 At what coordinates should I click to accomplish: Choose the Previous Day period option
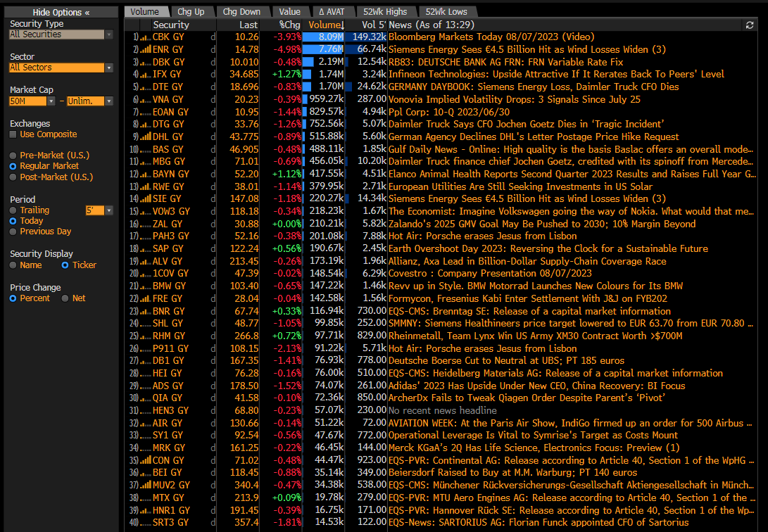(13, 232)
